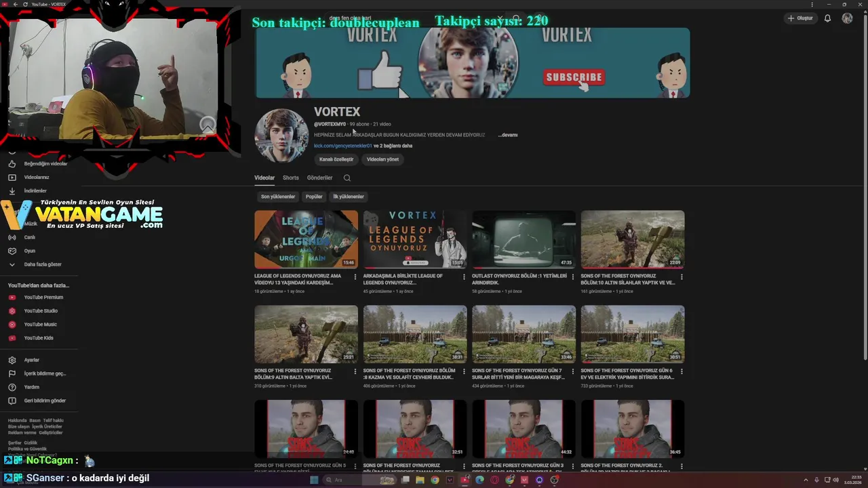Open LEAGUE OF LEGENDS Urgot Main thumbnail
Viewport: 868px width, 488px height.
[x=306, y=239]
